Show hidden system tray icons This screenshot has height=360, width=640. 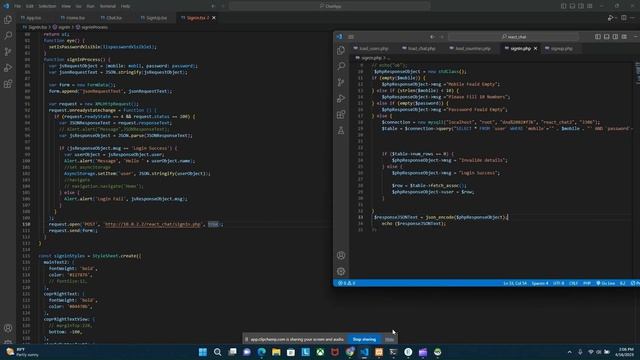[569, 352]
